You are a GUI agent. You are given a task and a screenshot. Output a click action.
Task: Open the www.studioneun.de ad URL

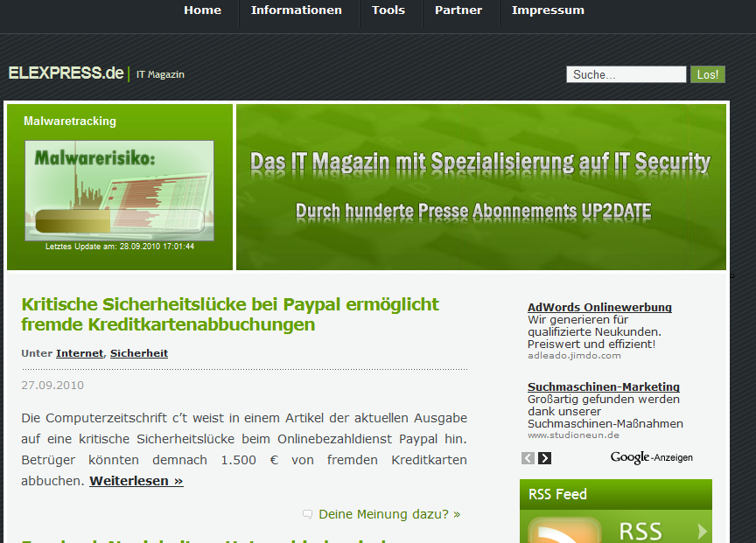point(573,435)
